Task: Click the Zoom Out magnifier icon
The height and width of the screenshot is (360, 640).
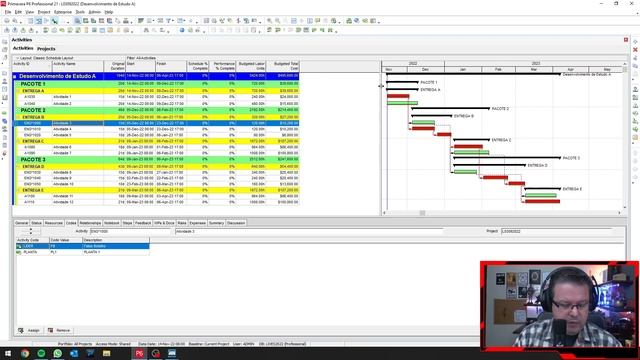Action: (278, 21)
